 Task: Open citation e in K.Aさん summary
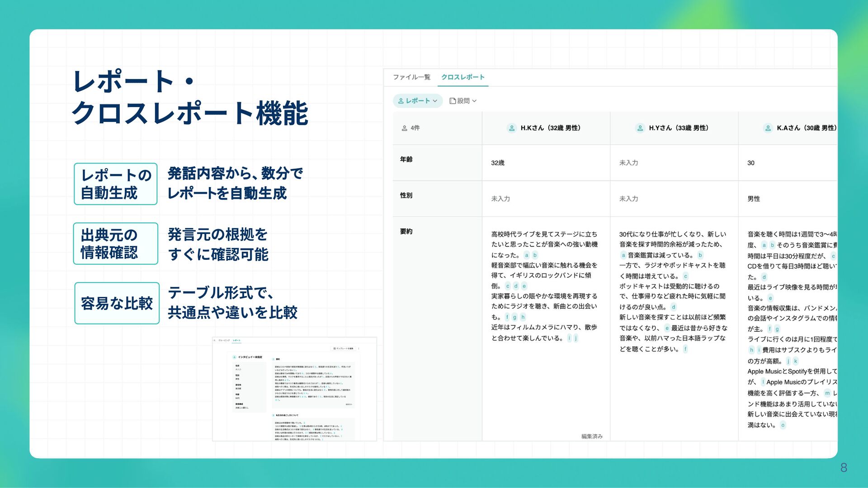coord(770,298)
